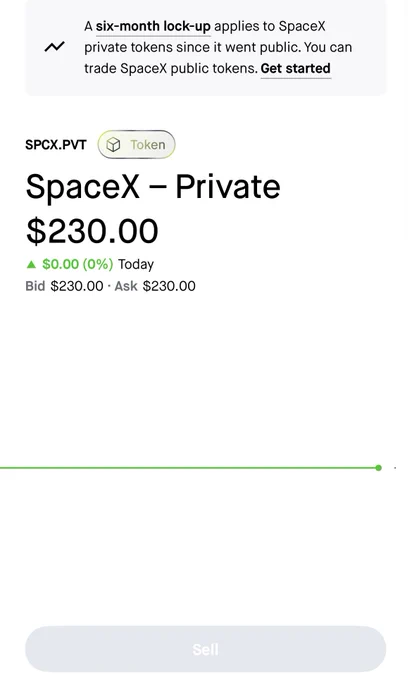Click the SpaceX – Private title
412x680 pixels.
click(153, 186)
